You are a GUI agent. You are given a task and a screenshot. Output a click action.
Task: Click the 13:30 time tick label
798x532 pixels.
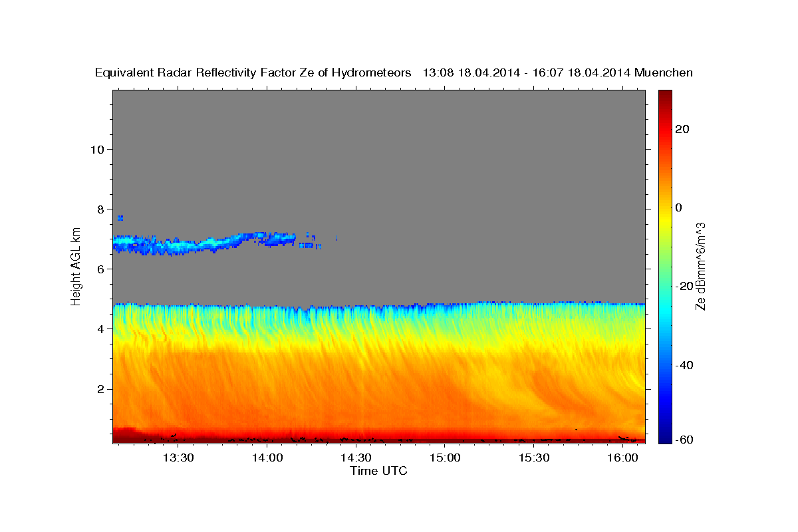pyautogui.click(x=178, y=458)
